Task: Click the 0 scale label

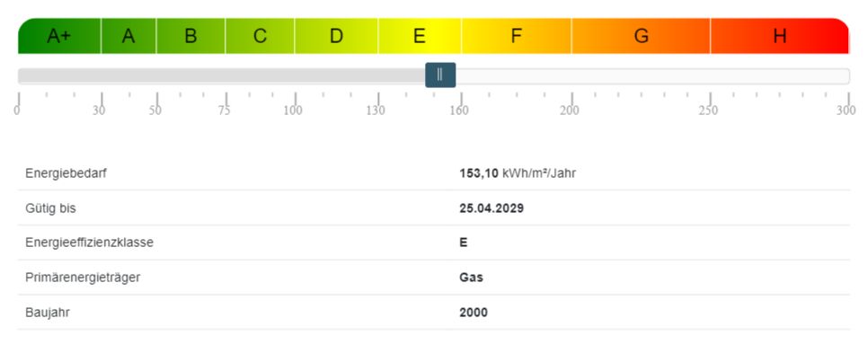Action: tap(17, 110)
